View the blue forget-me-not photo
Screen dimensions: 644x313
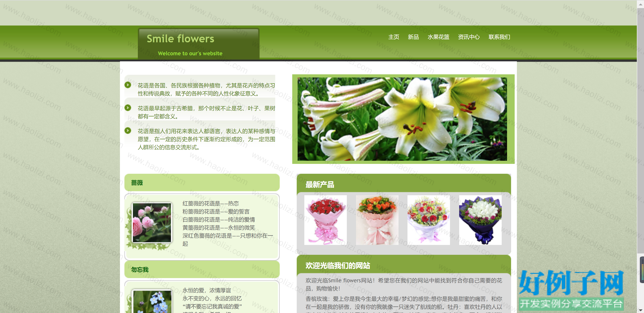(152, 302)
